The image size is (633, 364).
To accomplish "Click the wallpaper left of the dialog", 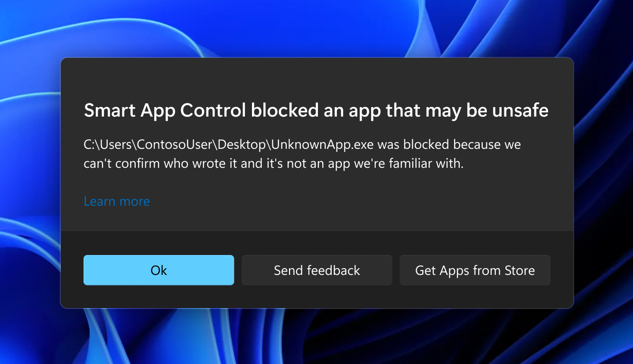I will point(29,182).
